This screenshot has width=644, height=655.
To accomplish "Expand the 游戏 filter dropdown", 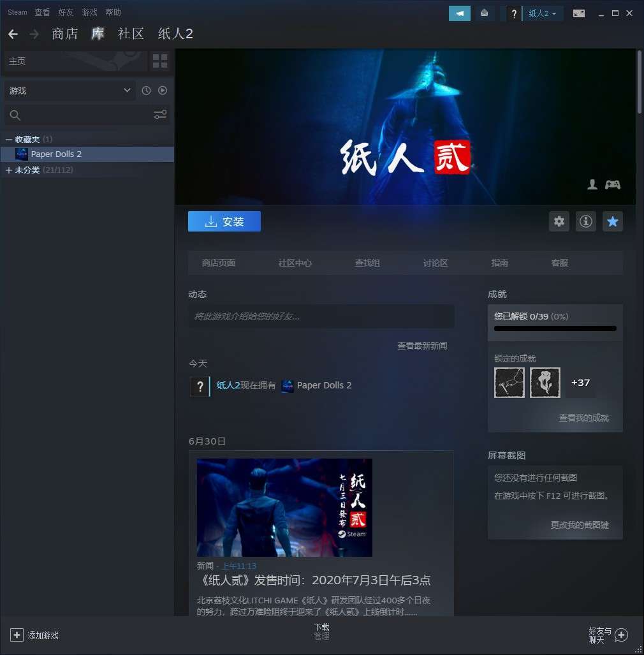I will (70, 91).
